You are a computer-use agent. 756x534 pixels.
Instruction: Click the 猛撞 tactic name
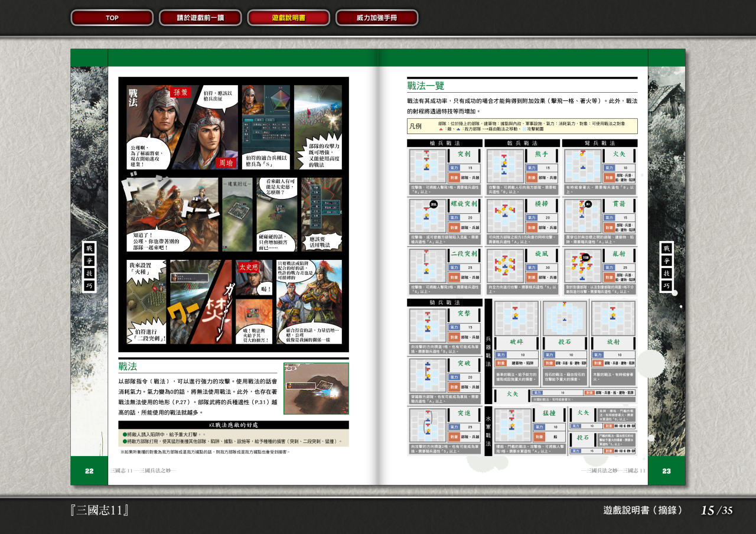[549, 413]
